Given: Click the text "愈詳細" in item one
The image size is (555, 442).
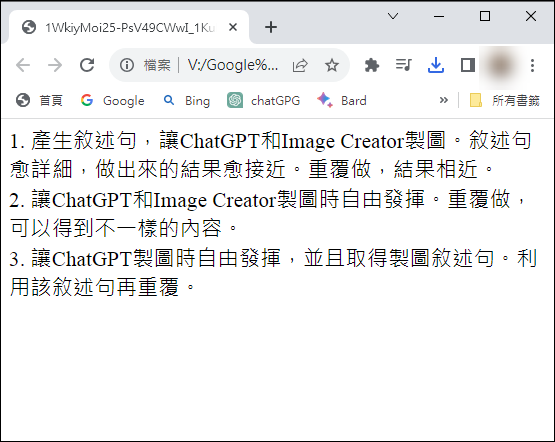Looking at the screenshot, I should [x=41, y=169].
